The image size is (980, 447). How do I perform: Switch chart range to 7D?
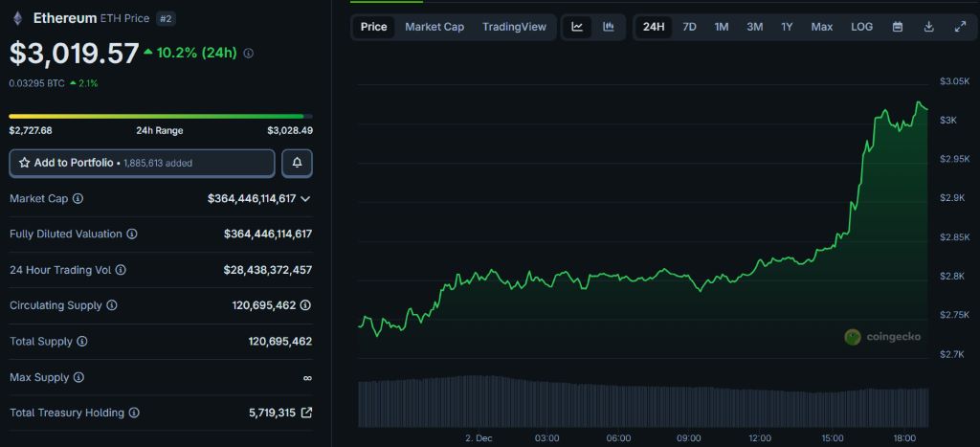click(689, 27)
